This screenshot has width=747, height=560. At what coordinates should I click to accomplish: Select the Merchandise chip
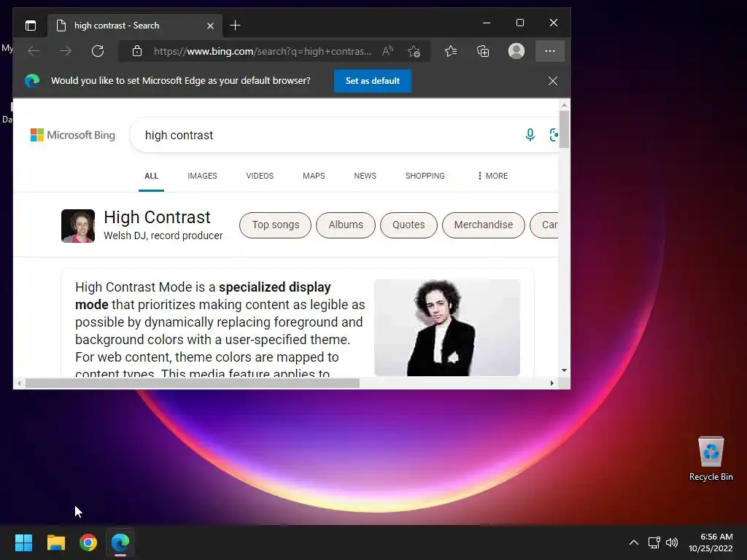point(484,225)
